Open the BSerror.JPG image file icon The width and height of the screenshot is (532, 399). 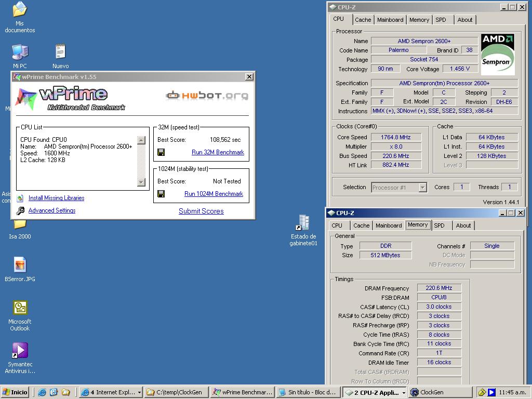(20, 264)
